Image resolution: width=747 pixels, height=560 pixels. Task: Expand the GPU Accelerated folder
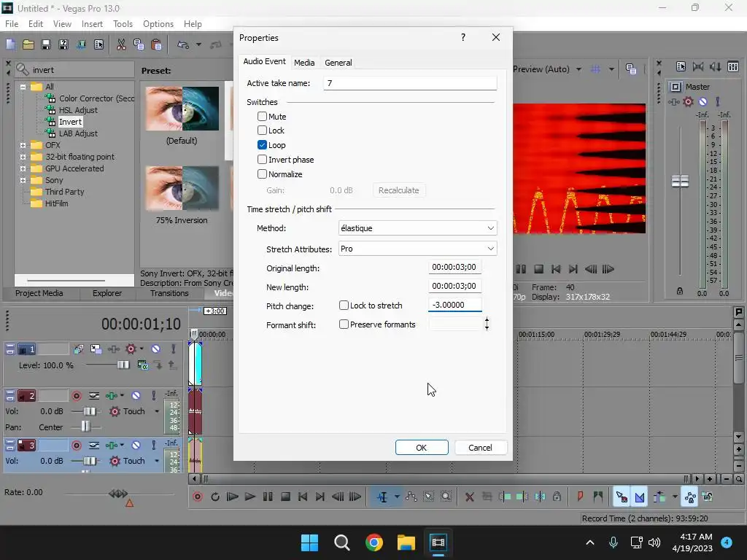[x=23, y=168]
